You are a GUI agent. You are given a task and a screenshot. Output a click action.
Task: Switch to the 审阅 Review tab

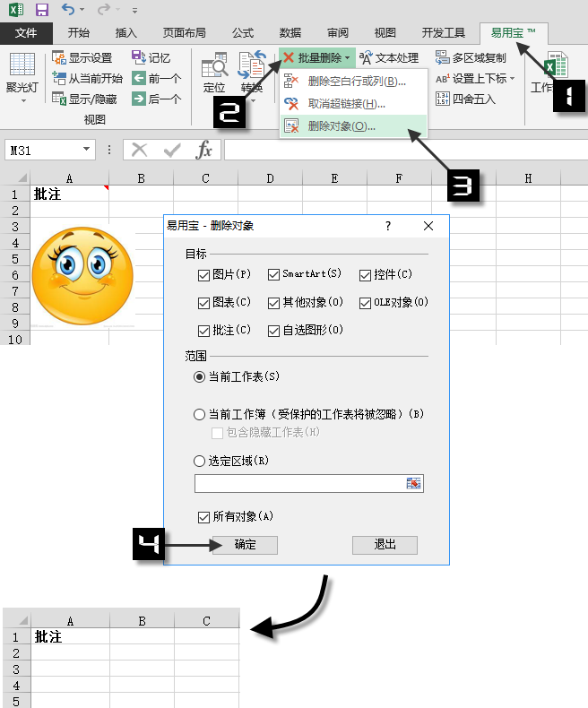point(338,33)
